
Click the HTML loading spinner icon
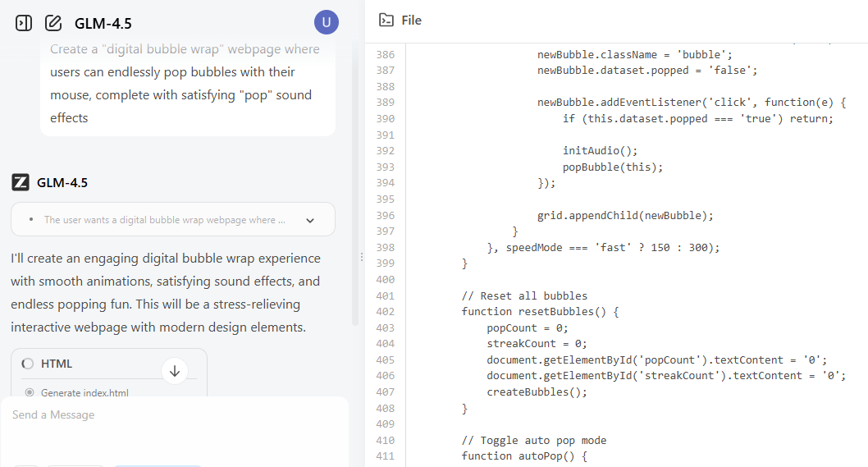point(28,364)
